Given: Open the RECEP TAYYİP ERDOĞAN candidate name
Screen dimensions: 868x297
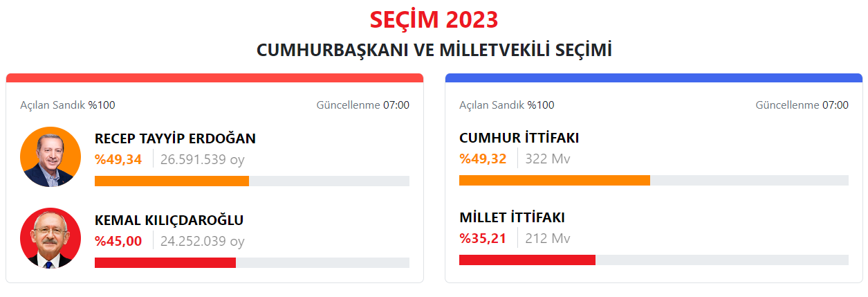Looking at the screenshot, I should 175,138.
